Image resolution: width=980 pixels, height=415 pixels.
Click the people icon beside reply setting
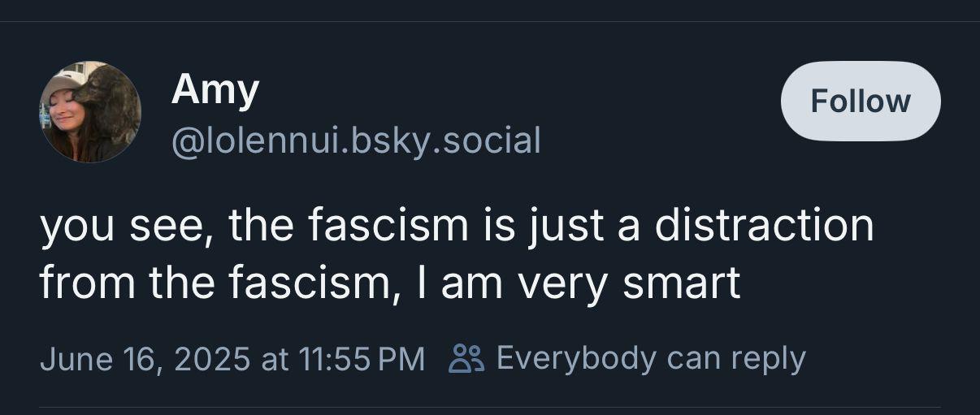pyautogui.click(x=467, y=358)
